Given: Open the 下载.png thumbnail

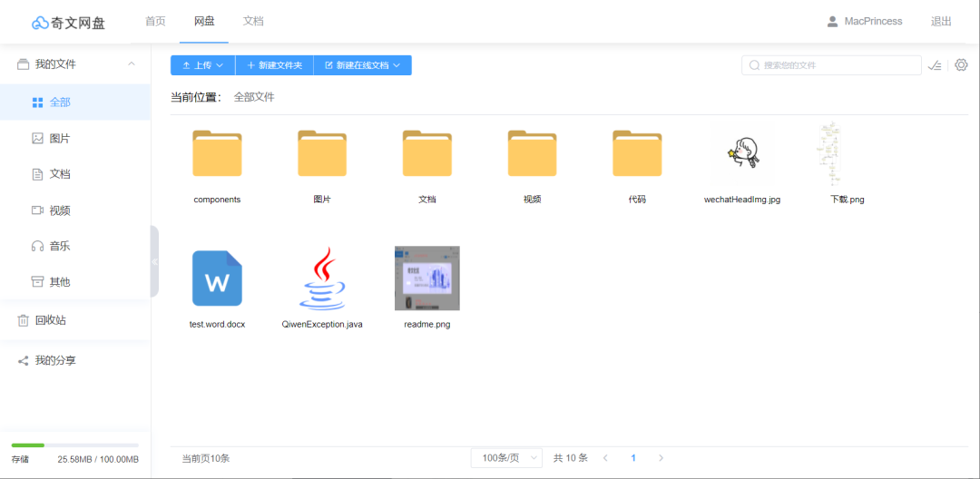Looking at the screenshot, I should [830, 153].
